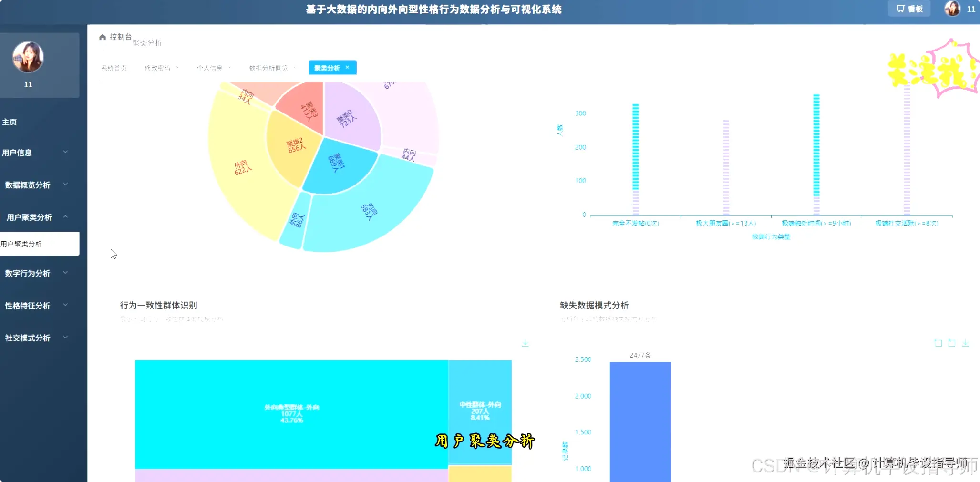Open the 看板 dashboard button
This screenshot has height=482, width=980.
[x=909, y=9]
